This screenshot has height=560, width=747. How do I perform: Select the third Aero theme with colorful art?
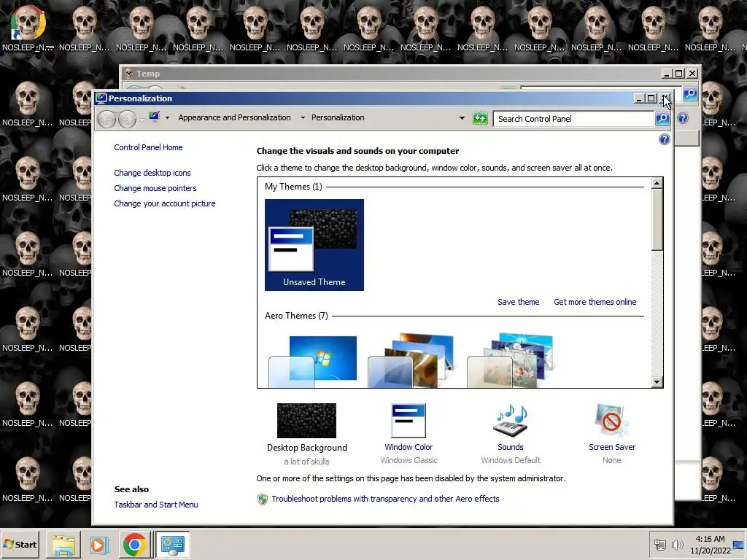[511, 360]
